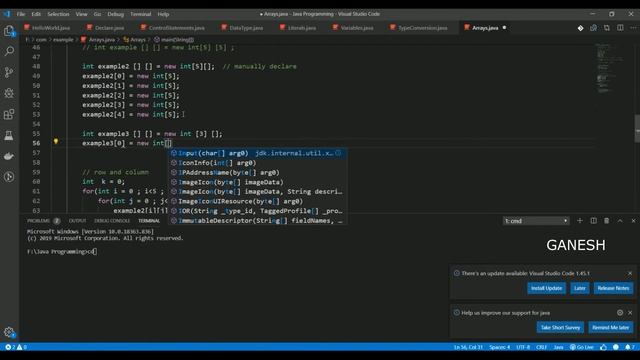Open the Docker view in activity bar
This screenshot has width=640, height=360.
tap(9, 156)
